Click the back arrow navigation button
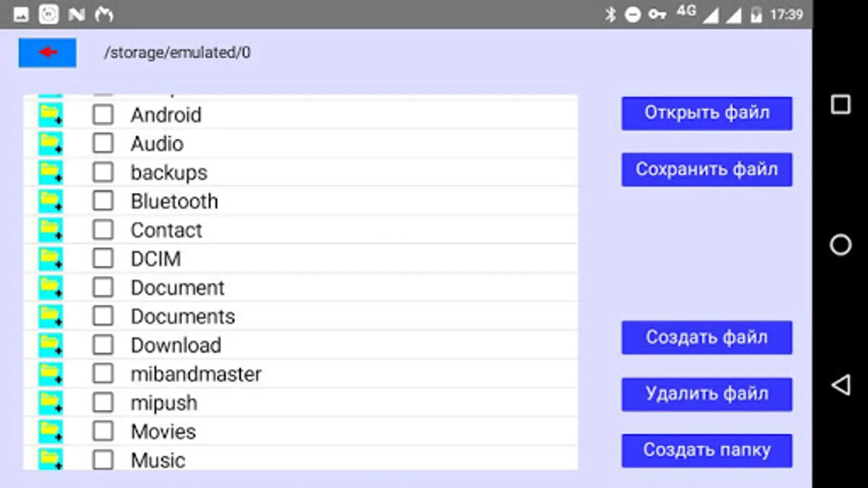 coord(47,52)
